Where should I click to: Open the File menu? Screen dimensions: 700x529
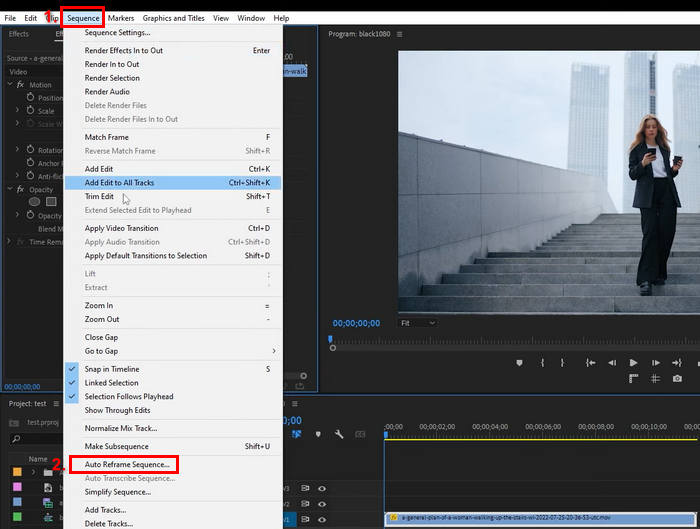coord(10,18)
